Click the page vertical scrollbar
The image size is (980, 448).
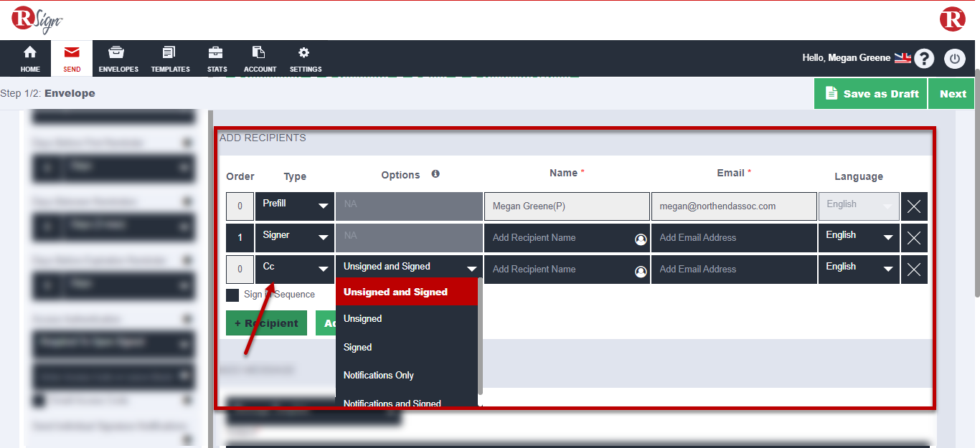tap(976, 183)
